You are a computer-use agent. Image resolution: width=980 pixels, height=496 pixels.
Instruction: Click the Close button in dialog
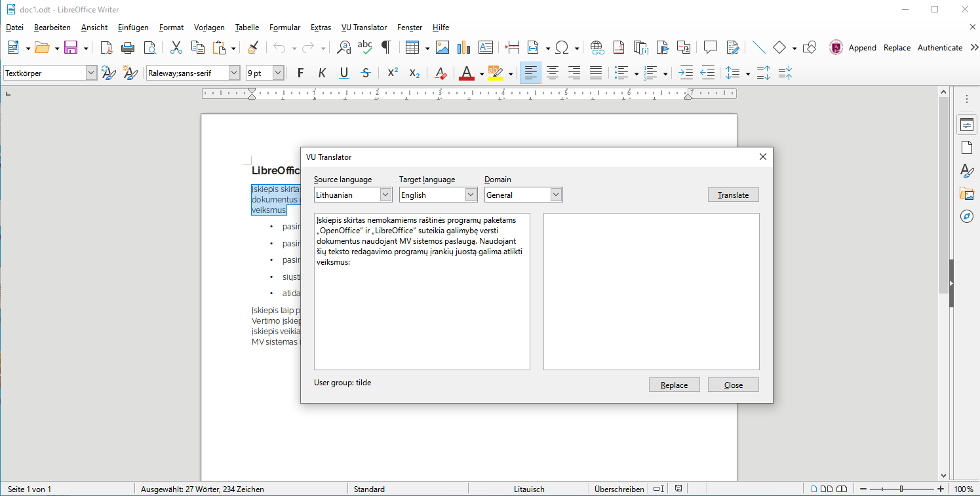tap(733, 385)
